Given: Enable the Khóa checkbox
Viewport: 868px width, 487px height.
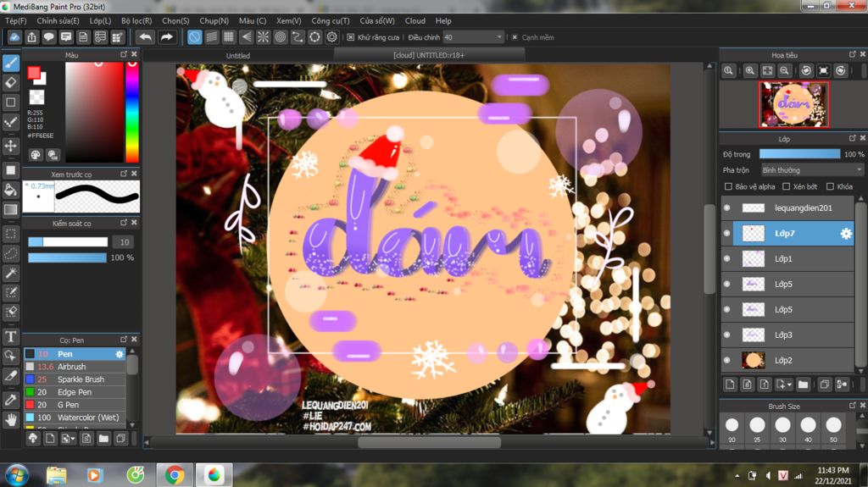Looking at the screenshot, I should [830, 186].
